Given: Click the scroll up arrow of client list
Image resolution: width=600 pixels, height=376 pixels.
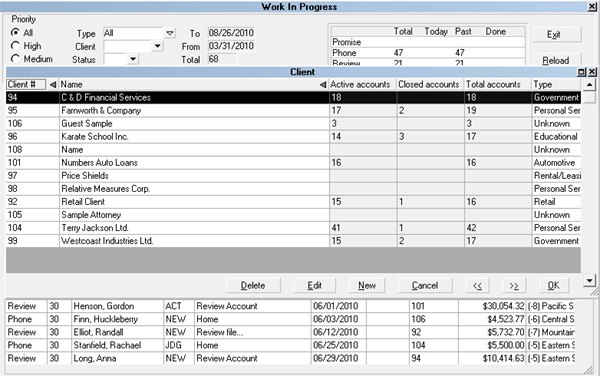Looking at the screenshot, I should [x=590, y=85].
